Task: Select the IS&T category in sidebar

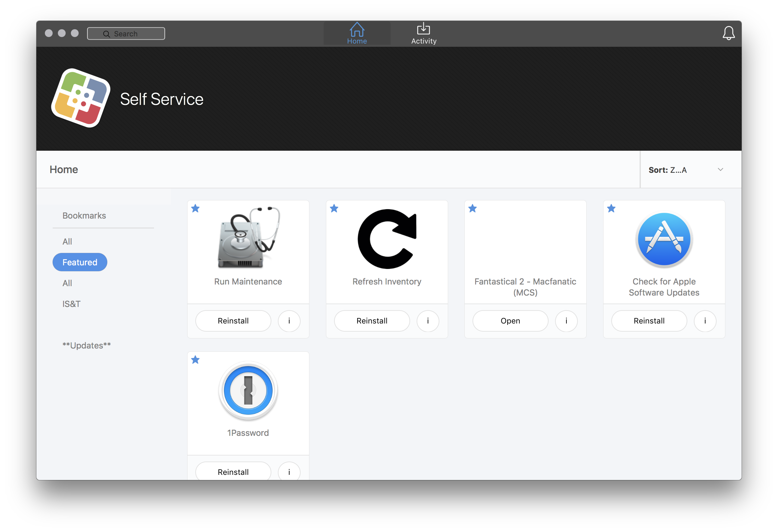Action: (x=71, y=304)
